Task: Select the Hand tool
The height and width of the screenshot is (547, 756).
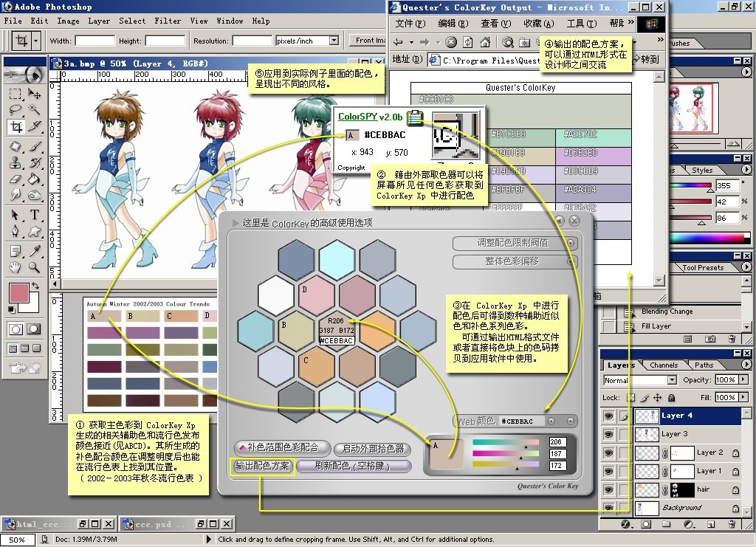Action: click(15, 267)
